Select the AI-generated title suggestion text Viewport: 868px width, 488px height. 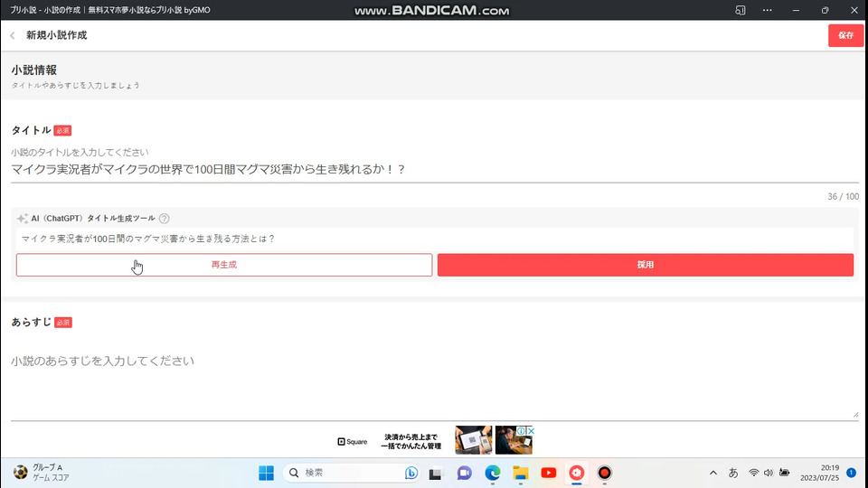tap(147, 239)
